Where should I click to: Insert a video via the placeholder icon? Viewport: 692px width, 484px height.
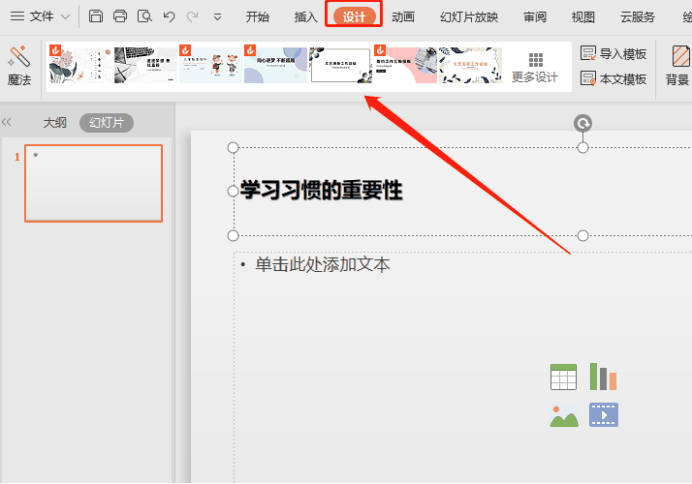pyautogui.click(x=603, y=415)
